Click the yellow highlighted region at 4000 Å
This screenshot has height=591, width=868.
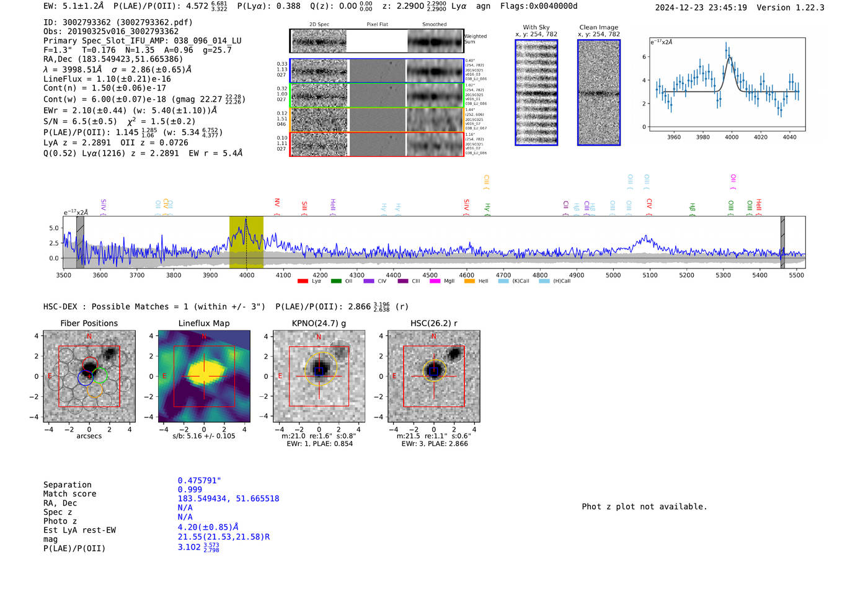246,242
